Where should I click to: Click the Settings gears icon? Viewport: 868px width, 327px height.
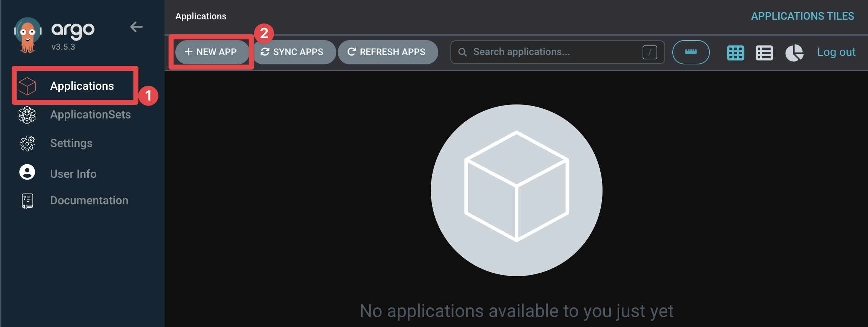click(27, 143)
